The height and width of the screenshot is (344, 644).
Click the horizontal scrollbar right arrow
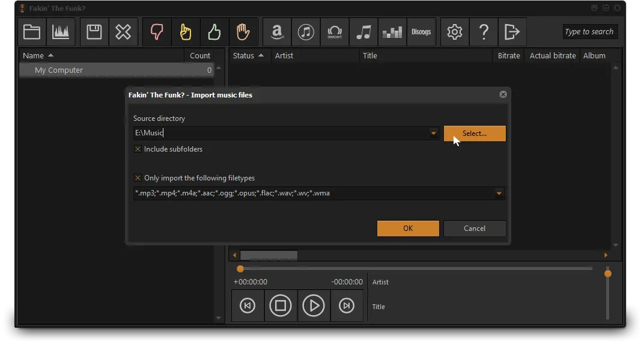pyautogui.click(x=606, y=256)
